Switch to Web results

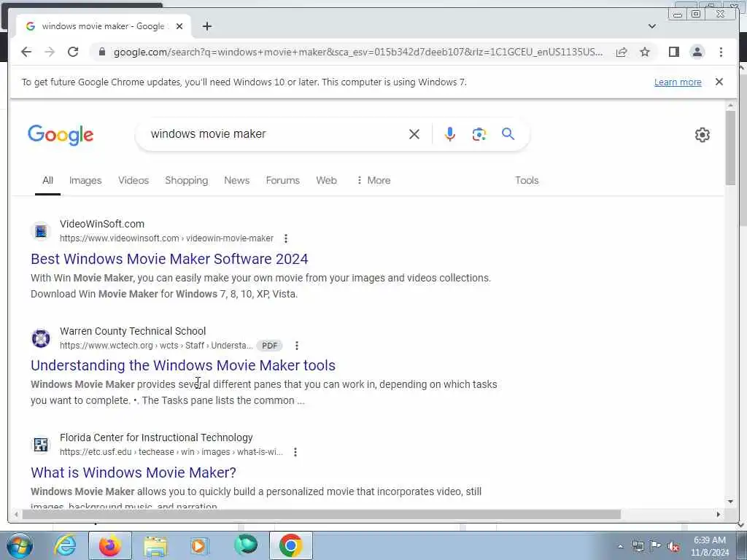point(326,181)
